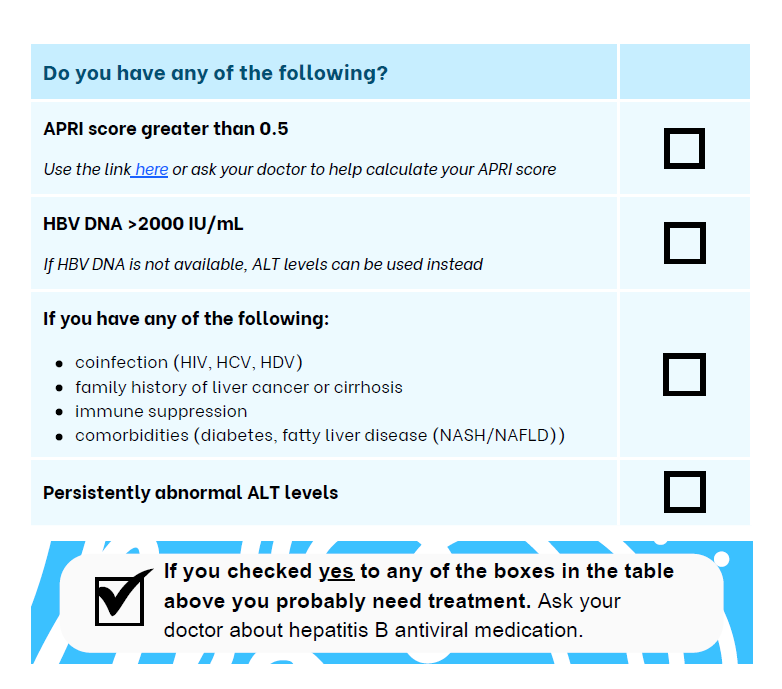The image size is (782, 689).
Task: Check the coinfection and comorbidities box
Action: click(x=684, y=374)
